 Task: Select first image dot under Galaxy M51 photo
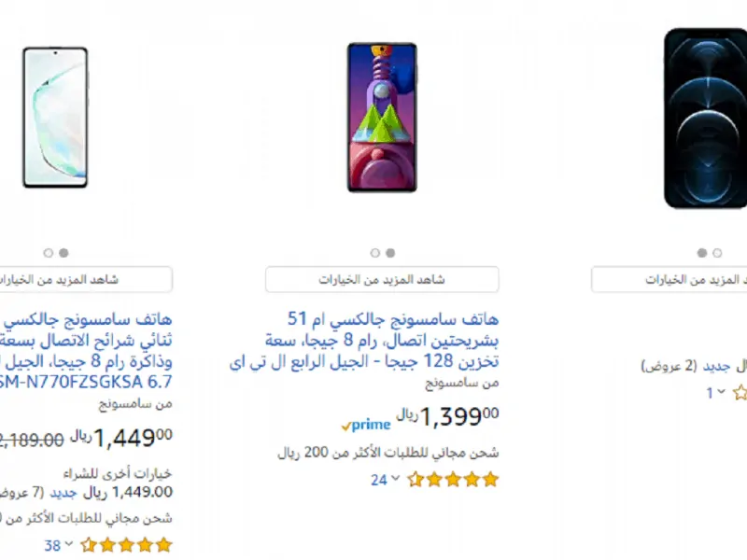375,253
